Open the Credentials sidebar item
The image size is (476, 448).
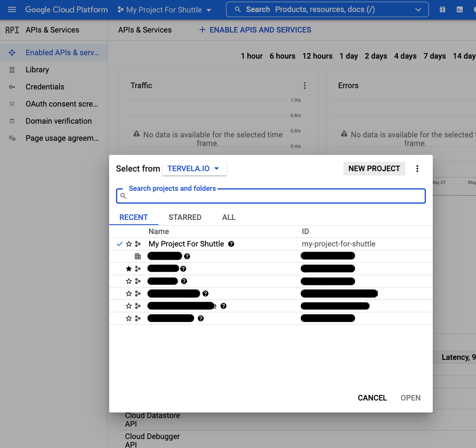coord(54,87)
